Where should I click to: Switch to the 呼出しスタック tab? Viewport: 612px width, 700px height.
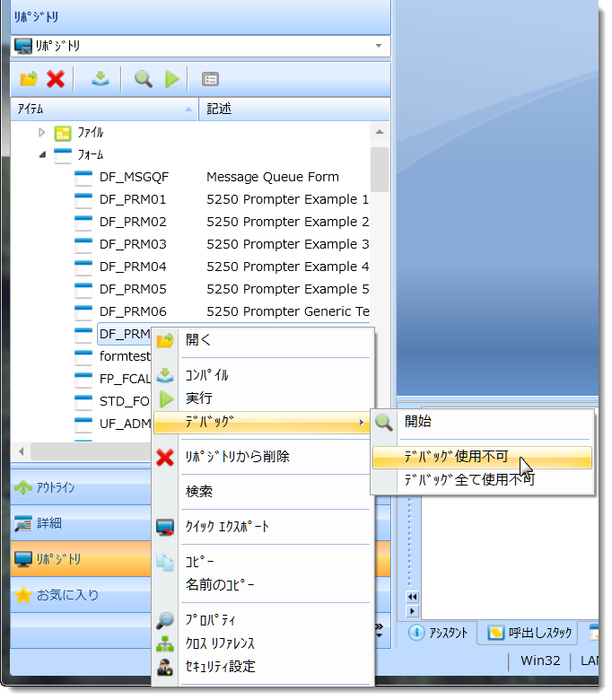pyautogui.click(x=529, y=633)
